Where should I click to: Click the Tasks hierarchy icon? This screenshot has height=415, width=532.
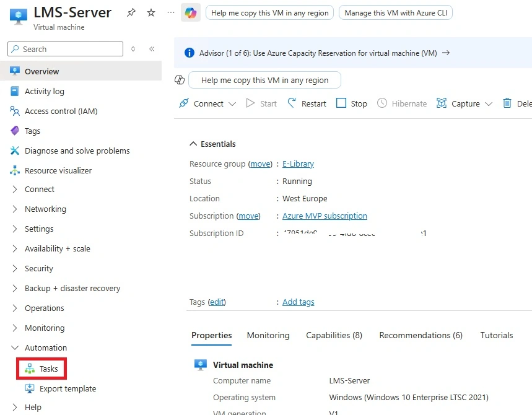(x=30, y=369)
